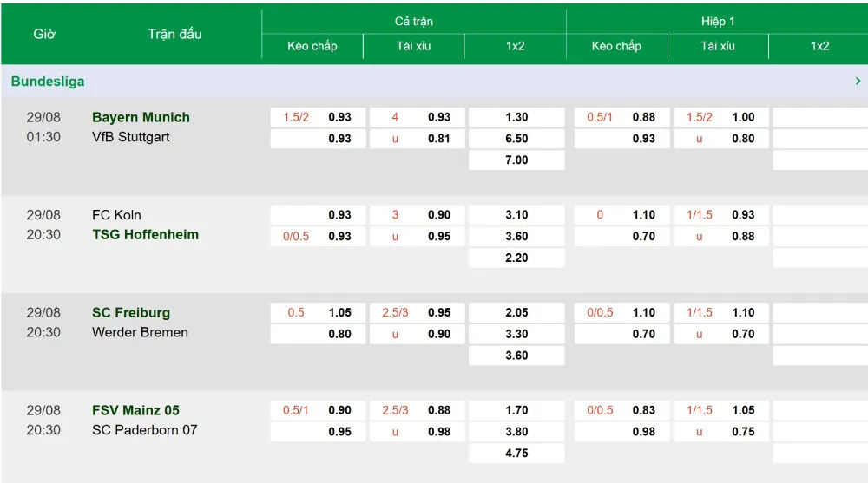Screen dimensions: 868x483
Task: Select the Bayern Munich team name
Action: (x=141, y=117)
